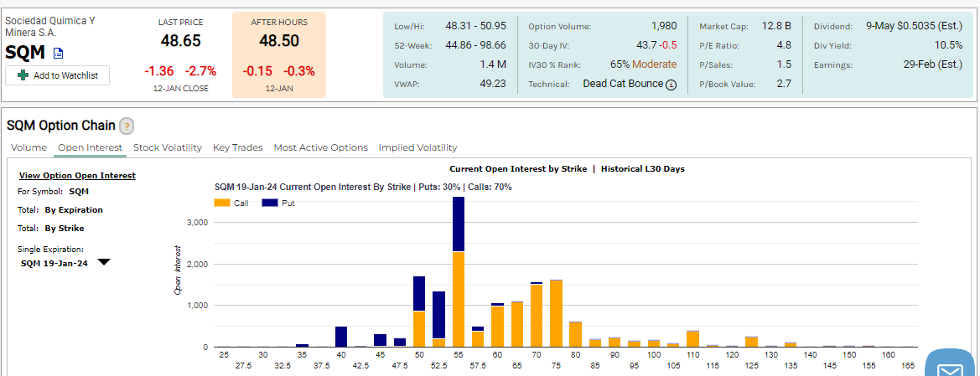Click the -1.36 price change value
Screen dimensions: 980x376
[x=158, y=70]
